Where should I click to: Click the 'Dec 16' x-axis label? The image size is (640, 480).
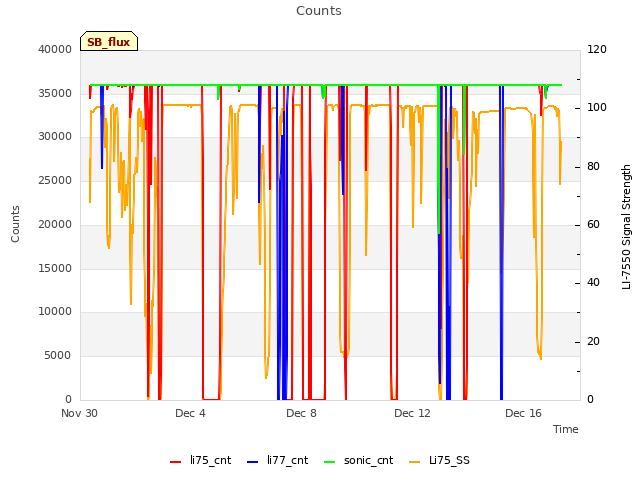523,413
